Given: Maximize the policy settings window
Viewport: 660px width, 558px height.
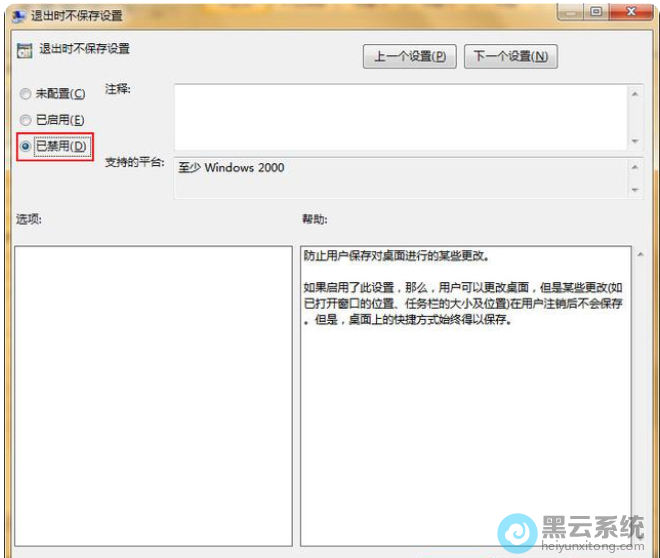Looking at the screenshot, I should [x=597, y=12].
